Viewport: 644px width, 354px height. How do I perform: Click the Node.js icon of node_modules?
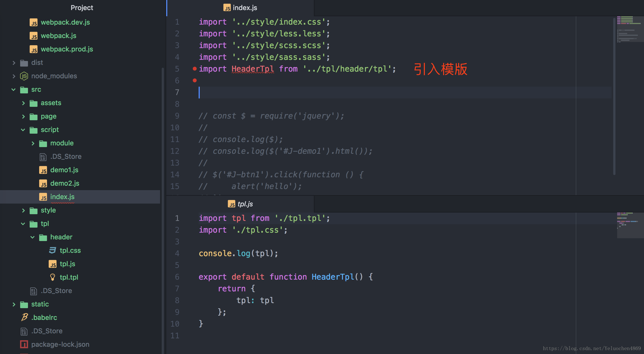(x=24, y=76)
